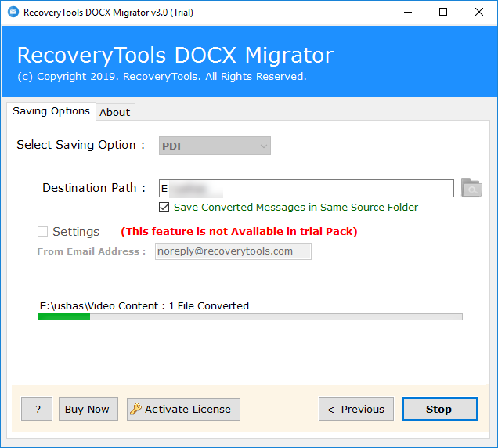Click the Buy Now button
Screen dimensions: 498x448
point(88,409)
